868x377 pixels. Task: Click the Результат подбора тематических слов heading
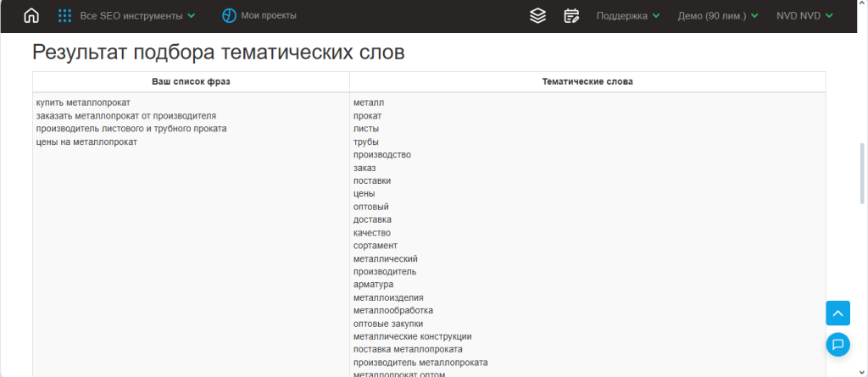pyautogui.click(x=218, y=53)
